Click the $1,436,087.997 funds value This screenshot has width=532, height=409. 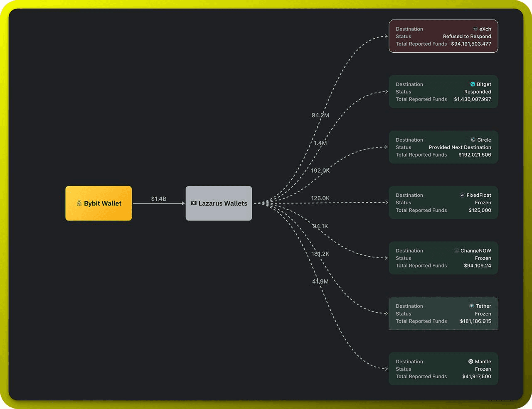473,99
